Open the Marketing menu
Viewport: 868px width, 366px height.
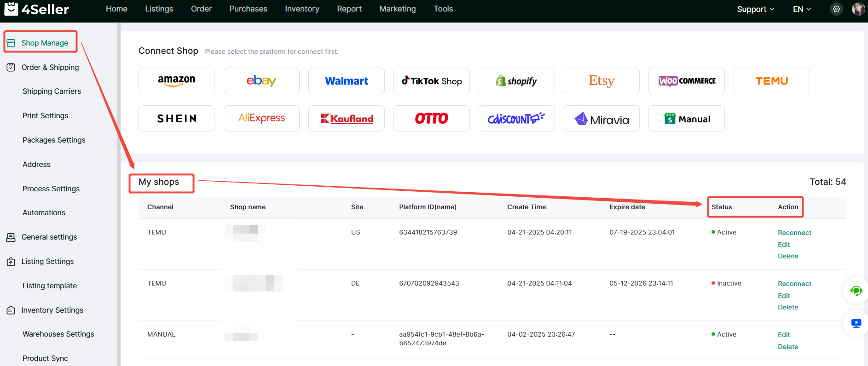(x=398, y=9)
